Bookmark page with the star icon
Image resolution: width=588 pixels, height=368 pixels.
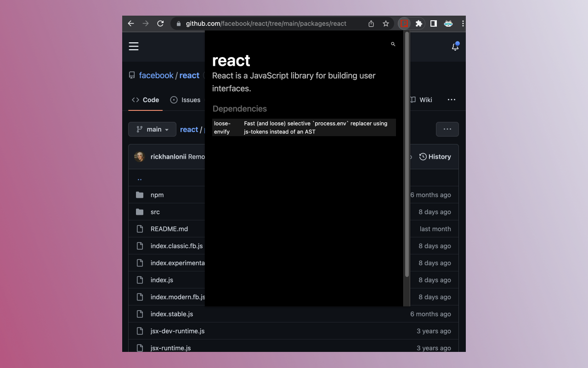click(x=386, y=23)
